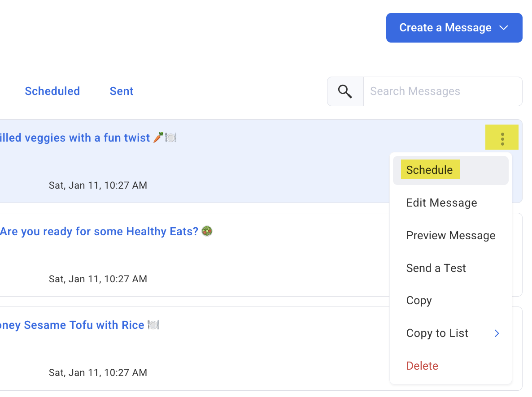Select Send a Test option
This screenshot has height=397, width=532.
point(436,268)
